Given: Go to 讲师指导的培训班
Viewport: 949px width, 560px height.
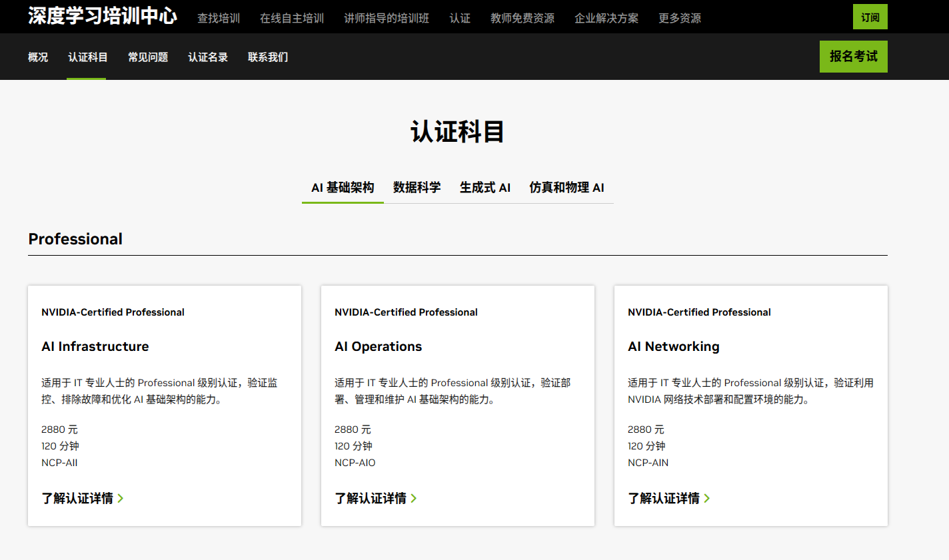Looking at the screenshot, I should click(x=387, y=18).
